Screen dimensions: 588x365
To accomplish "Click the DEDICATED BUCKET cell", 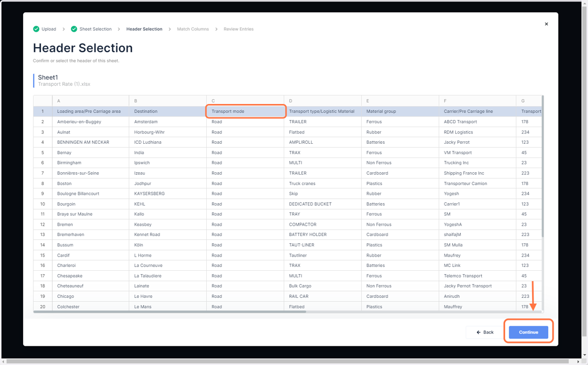I will [322, 204].
